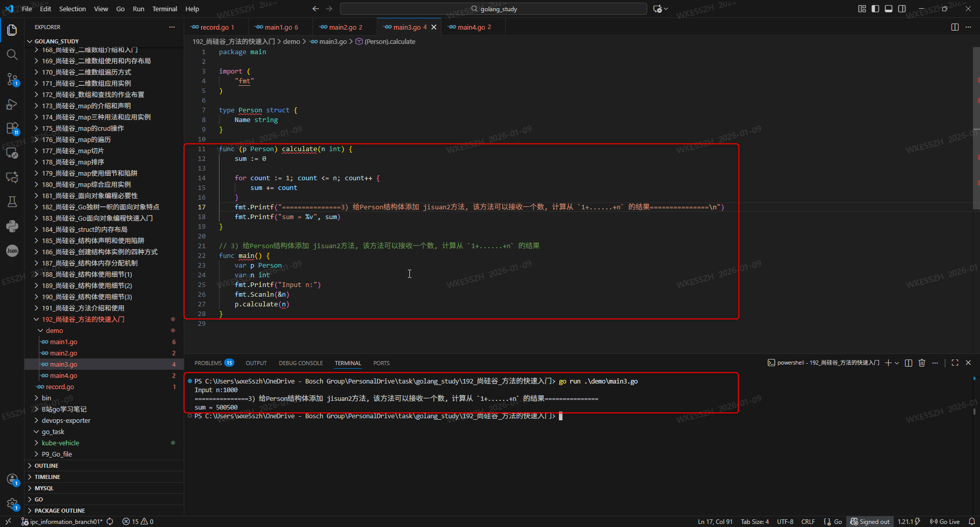980x527 pixels.
Task: Close the bottom panel
Action: 968,363
